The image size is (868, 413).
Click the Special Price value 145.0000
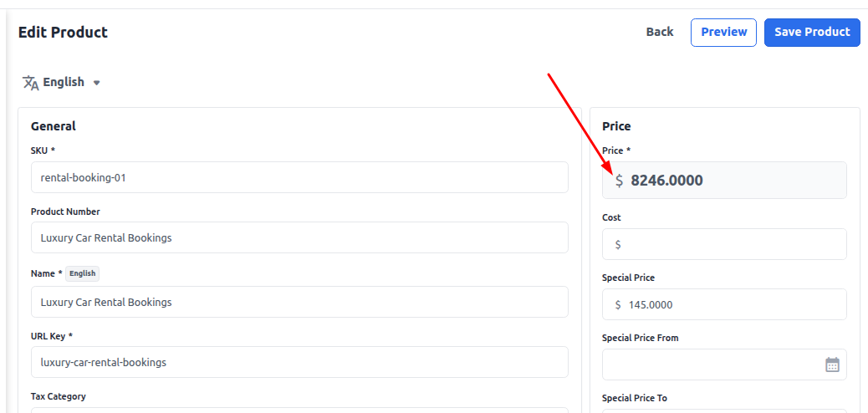point(651,304)
